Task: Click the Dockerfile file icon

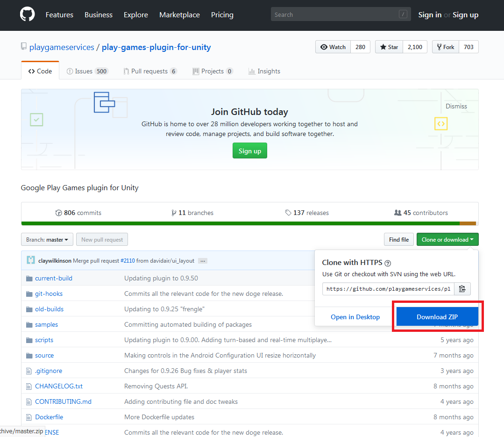Action: (x=29, y=417)
